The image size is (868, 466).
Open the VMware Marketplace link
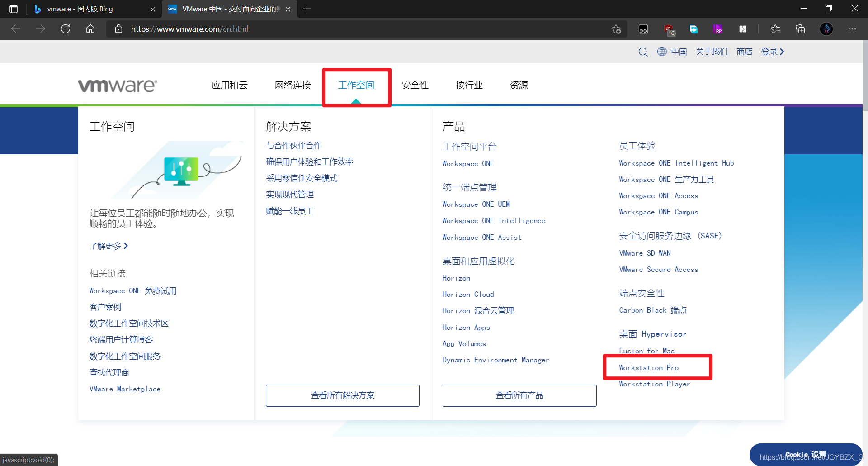click(125, 389)
